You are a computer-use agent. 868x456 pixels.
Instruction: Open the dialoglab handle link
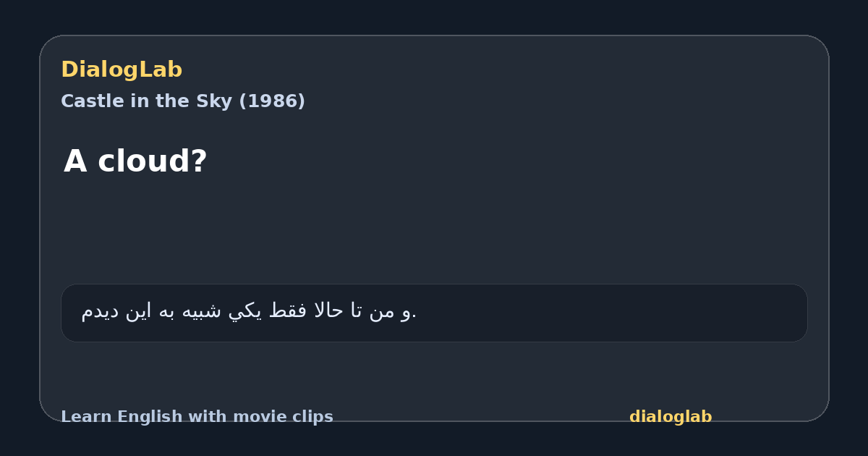pos(671,417)
